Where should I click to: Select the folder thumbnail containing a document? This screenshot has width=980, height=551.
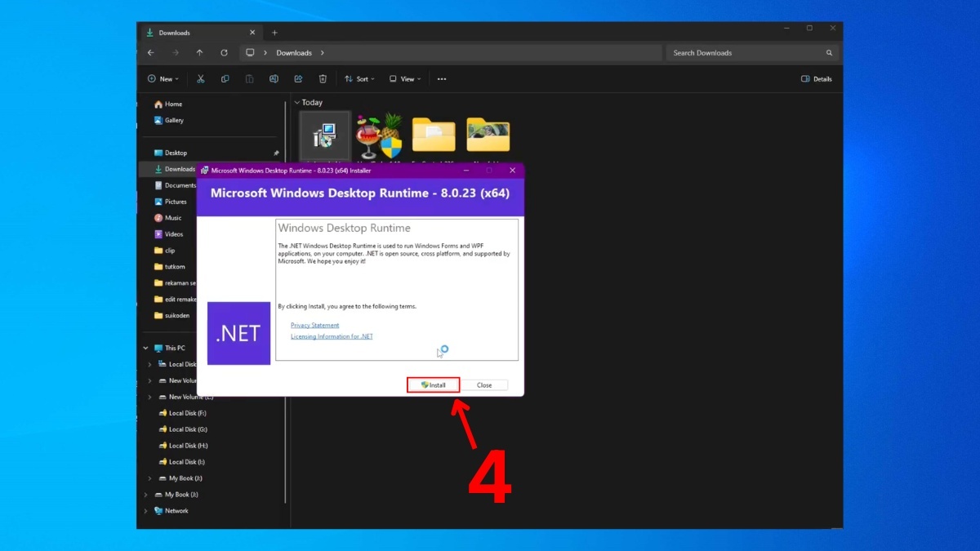(x=434, y=136)
